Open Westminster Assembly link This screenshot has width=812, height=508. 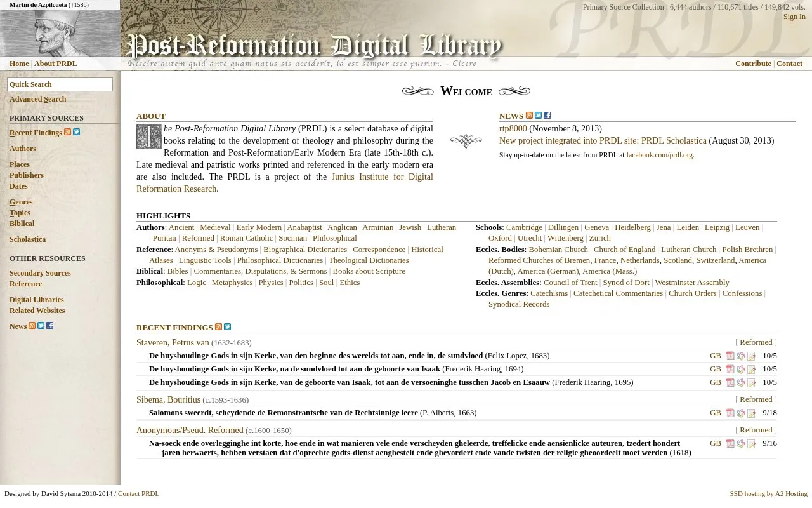(x=692, y=283)
